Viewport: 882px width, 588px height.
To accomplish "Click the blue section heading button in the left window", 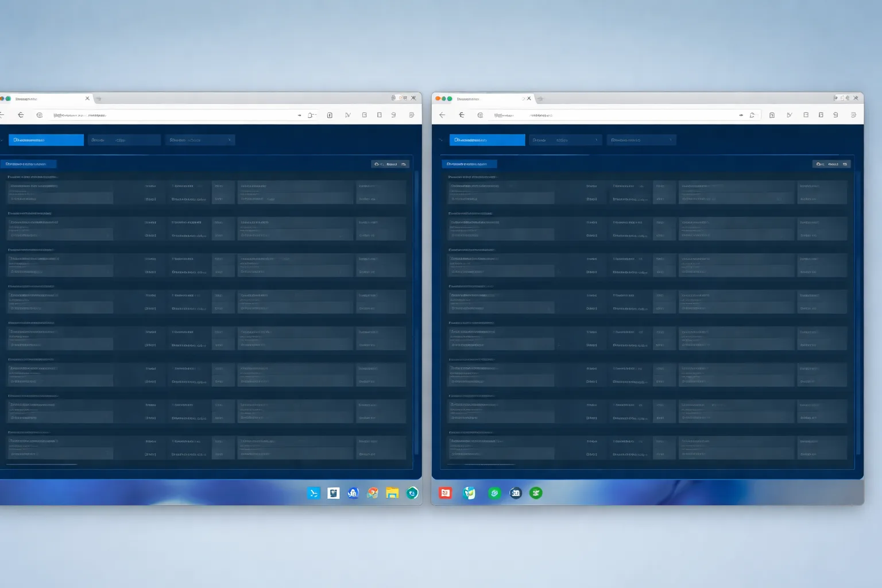I will point(28,164).
